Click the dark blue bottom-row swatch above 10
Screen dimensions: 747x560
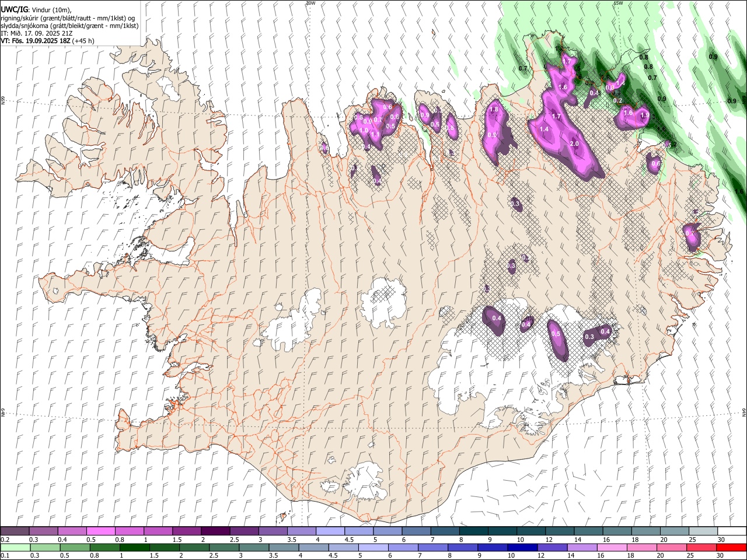coord(522,548)
